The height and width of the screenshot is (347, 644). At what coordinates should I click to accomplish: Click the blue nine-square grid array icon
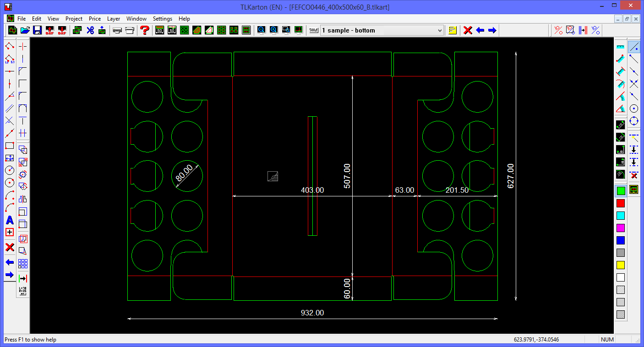pos(23,264)
